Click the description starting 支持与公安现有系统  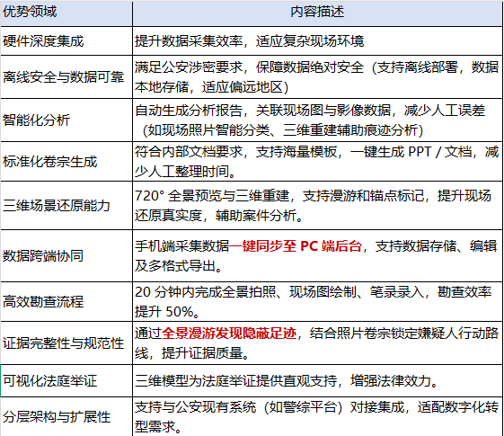317,417
